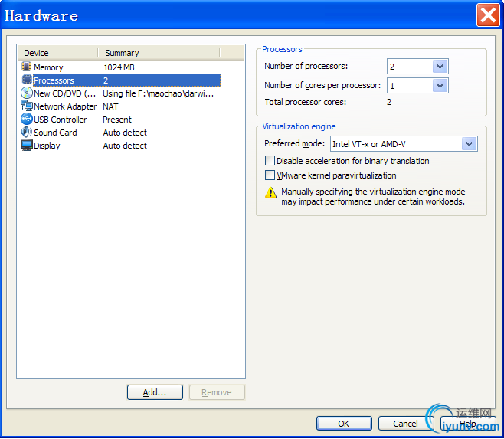Open Number of processors dropdown

pyautogui.click(x=440, y=67)
